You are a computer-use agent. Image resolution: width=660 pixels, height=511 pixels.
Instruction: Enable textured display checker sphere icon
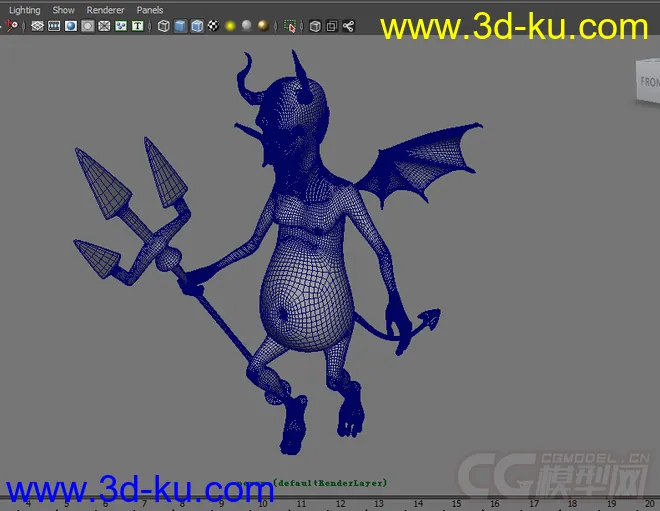pyautogui.click(x=213, y=26)
